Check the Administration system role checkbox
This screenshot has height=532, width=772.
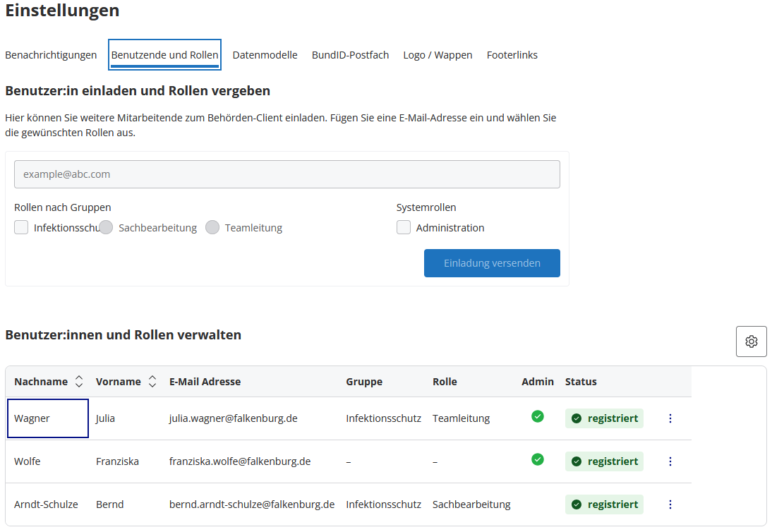pos(404,227)
